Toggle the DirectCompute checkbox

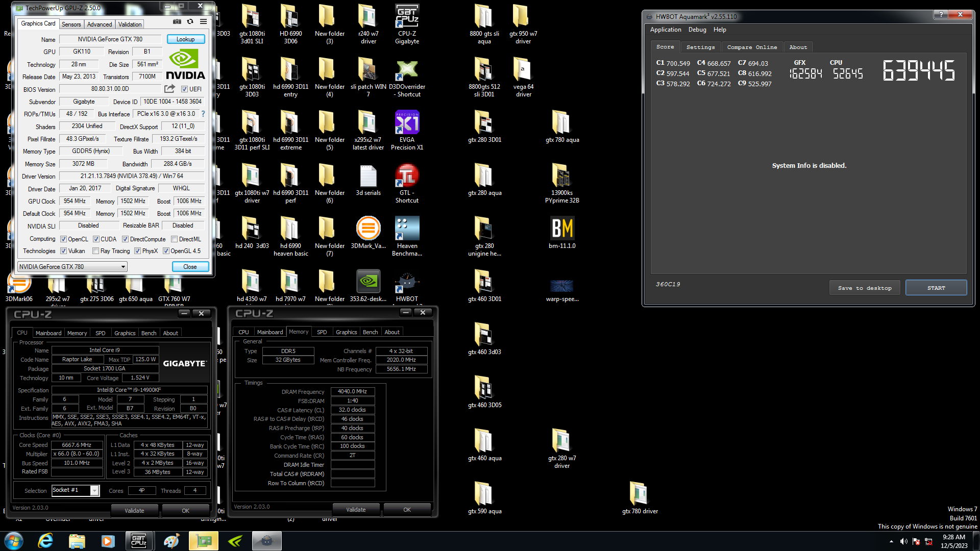(x=125, y=239)
